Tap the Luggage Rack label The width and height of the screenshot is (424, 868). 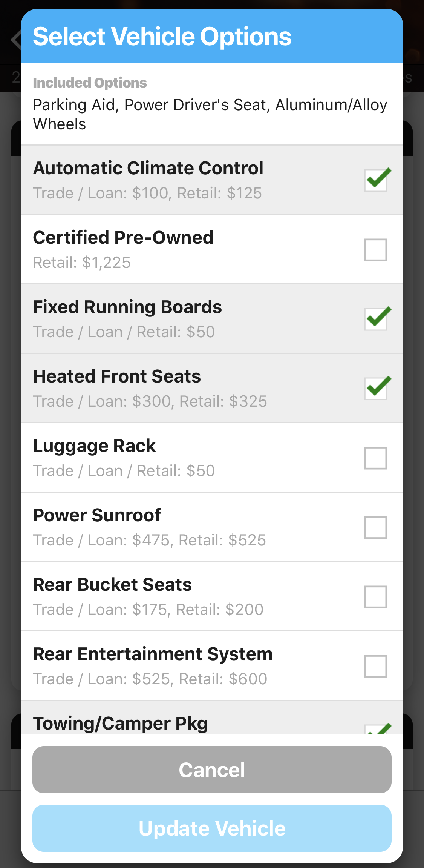click(94, 446)
